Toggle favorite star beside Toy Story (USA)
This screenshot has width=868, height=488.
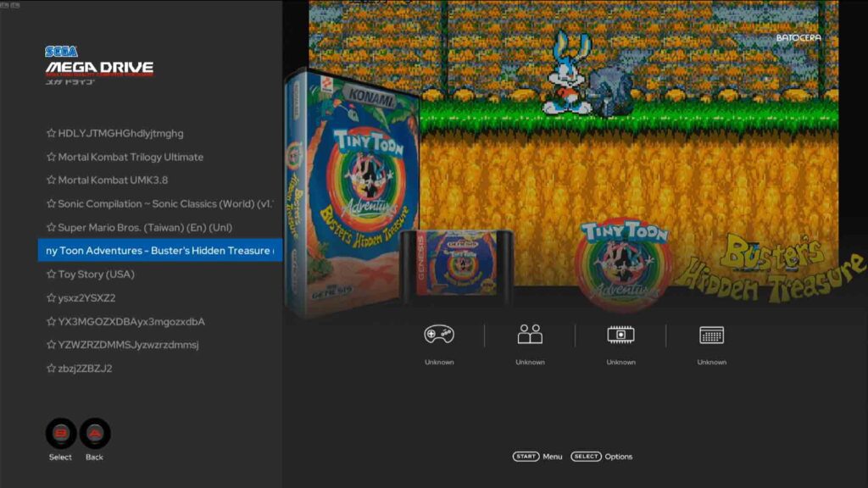tap(52, 274)
